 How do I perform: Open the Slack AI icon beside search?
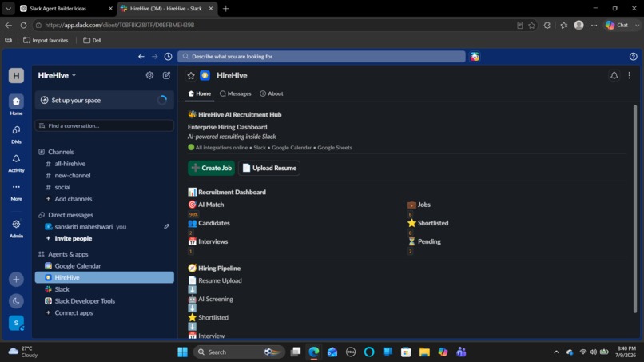tap(475, 56)
